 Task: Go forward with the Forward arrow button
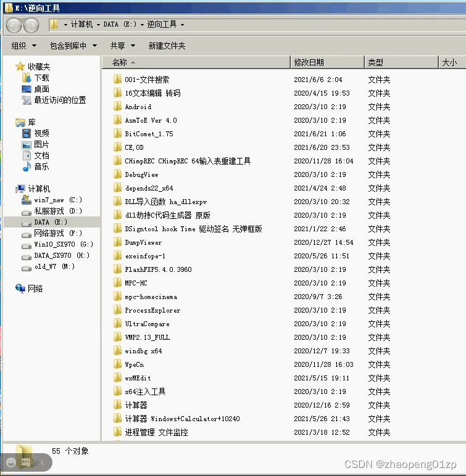(31, 25)
